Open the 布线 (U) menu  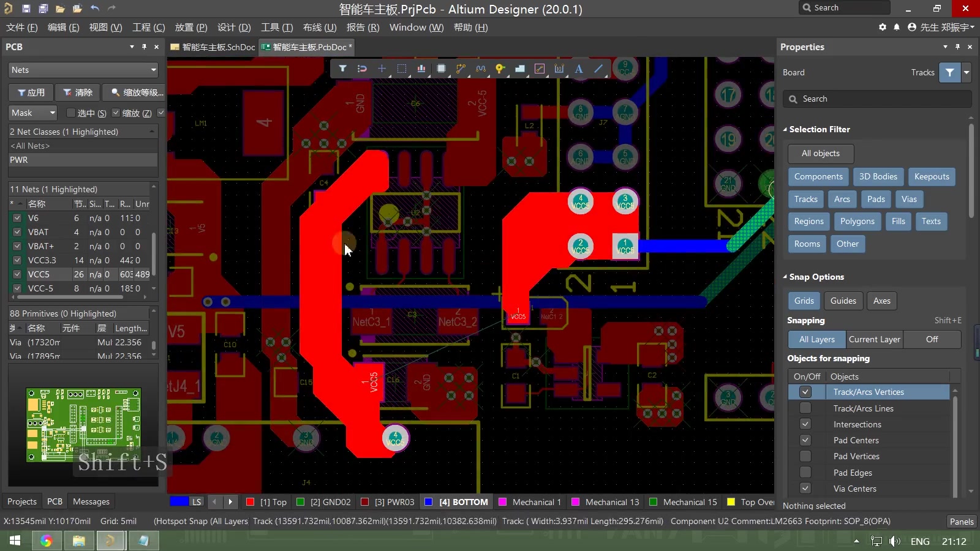tap(320, 27)
